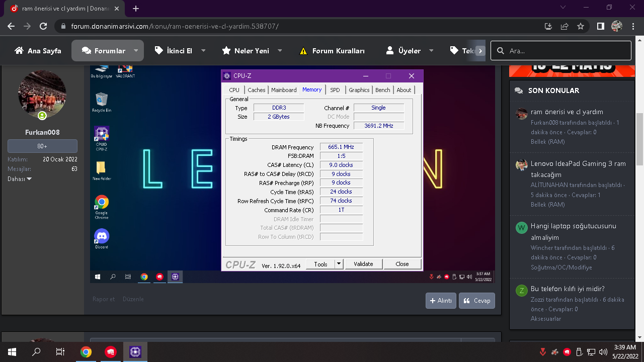
Task: Open Windows taskbar search
Action: (36, 352)
